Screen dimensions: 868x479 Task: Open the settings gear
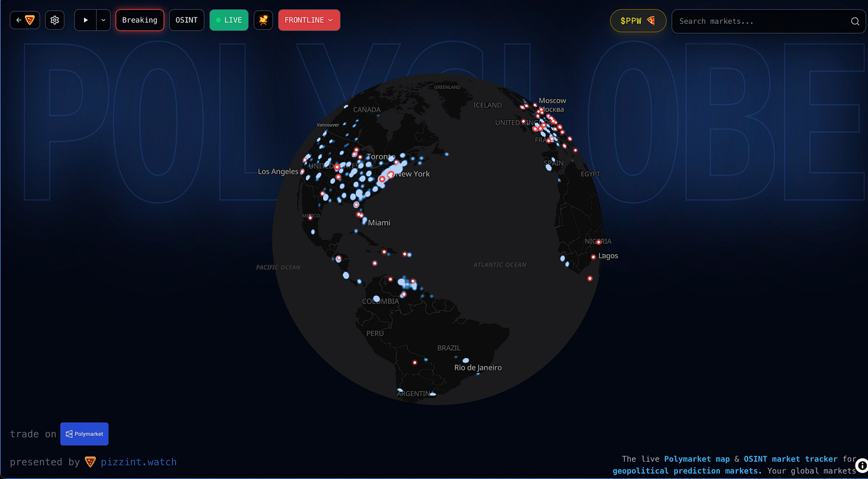(55, 20)
